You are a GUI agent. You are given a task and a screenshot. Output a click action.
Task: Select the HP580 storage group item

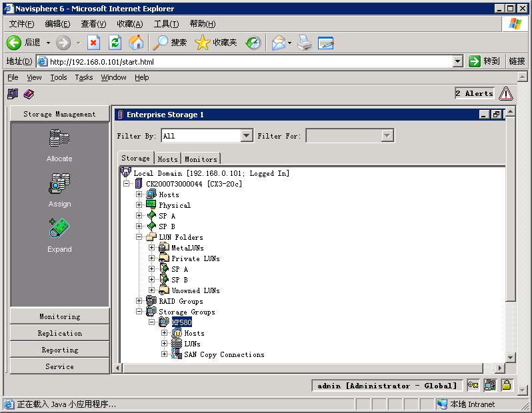click(x=182, y=322)
